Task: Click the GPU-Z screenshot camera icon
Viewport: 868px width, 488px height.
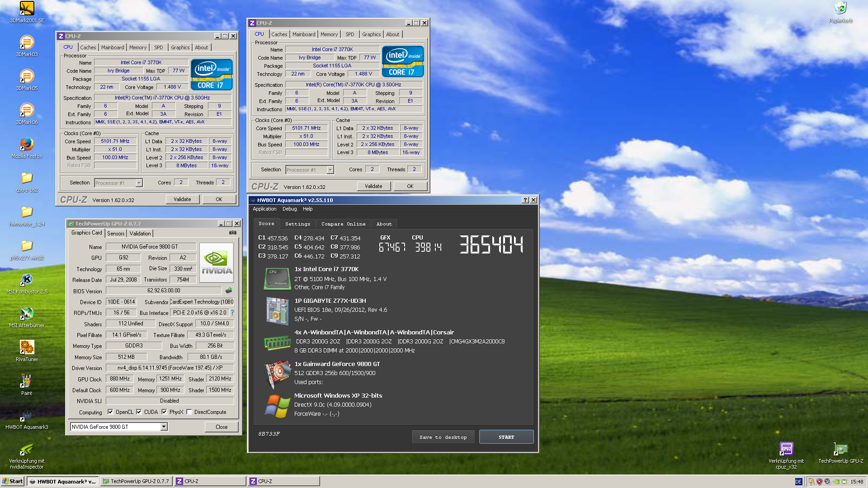Action: (233, 233)
